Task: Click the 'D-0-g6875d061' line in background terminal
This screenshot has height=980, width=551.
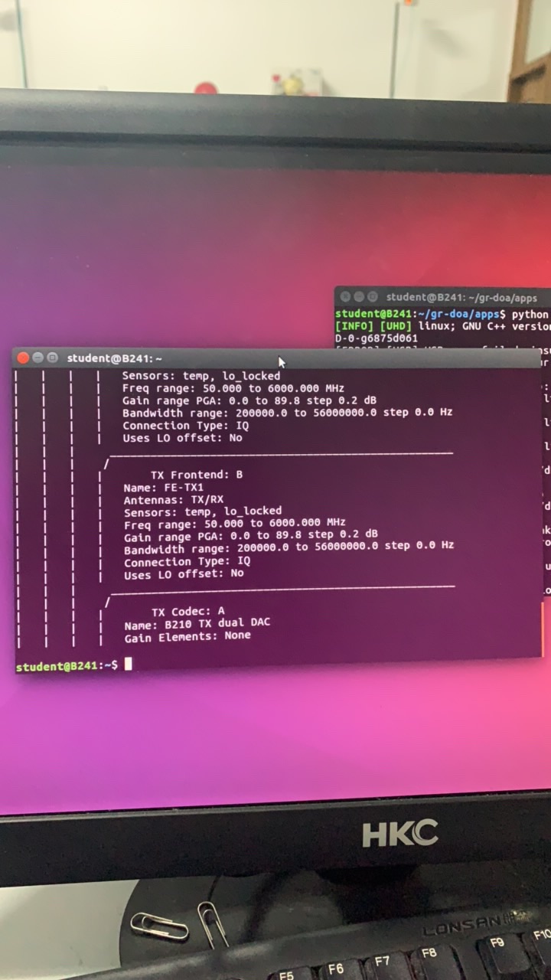Action: tap(377, 338)
